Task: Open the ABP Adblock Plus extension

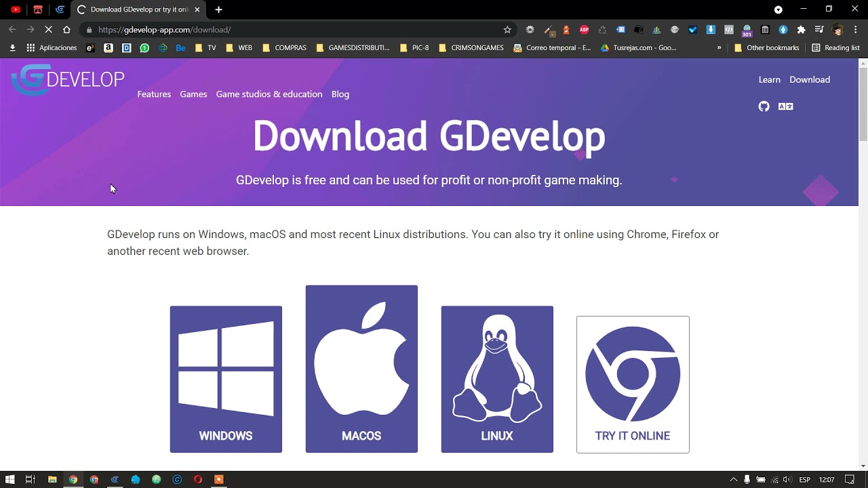Action: [x=584, y=30]
